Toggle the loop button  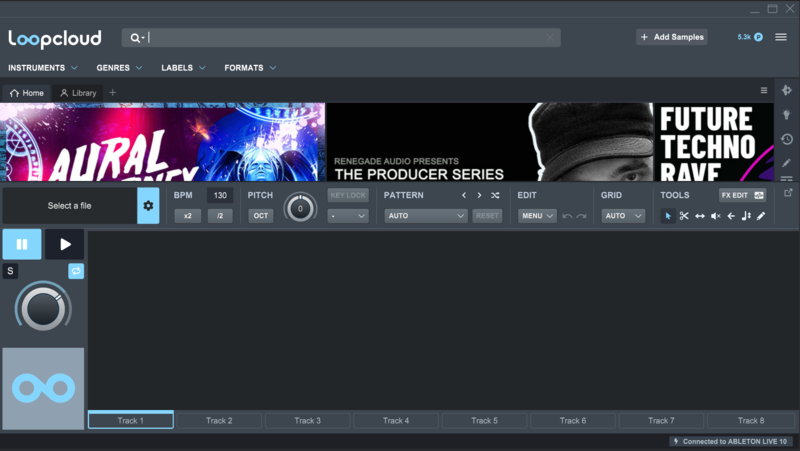click(76, 271)
